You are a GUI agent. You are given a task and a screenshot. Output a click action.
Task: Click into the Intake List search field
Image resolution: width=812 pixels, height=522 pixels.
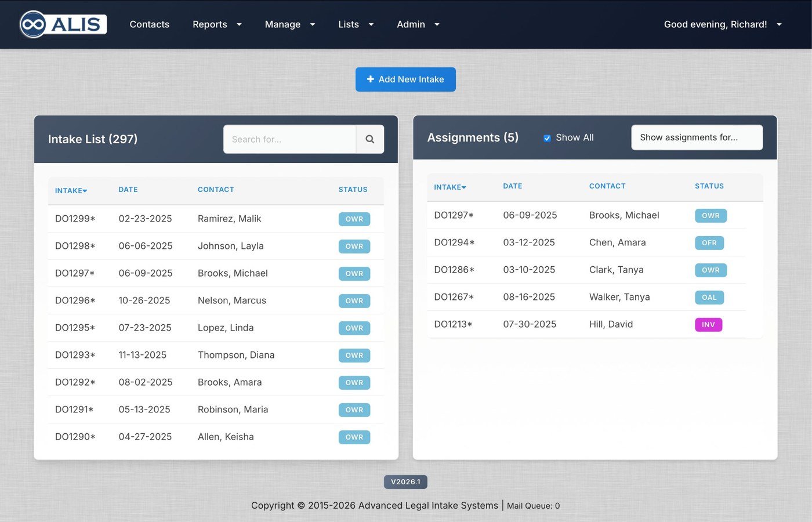click(289, 139)
